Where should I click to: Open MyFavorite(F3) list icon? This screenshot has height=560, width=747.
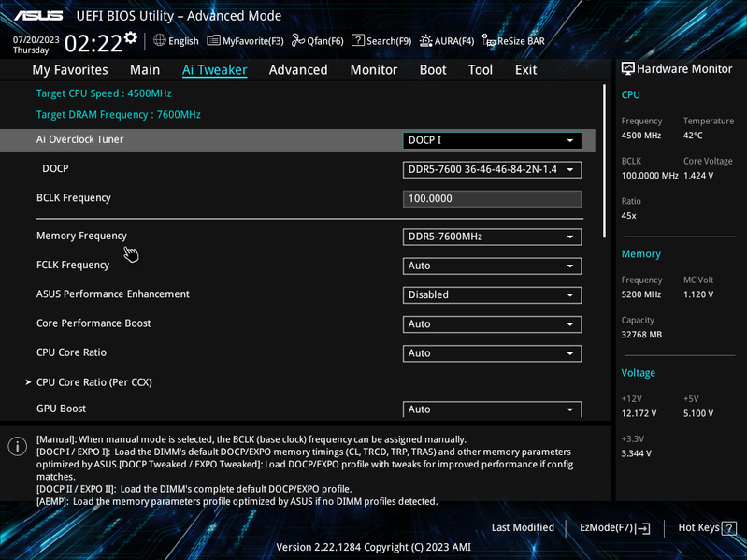(x=213, y=41)
